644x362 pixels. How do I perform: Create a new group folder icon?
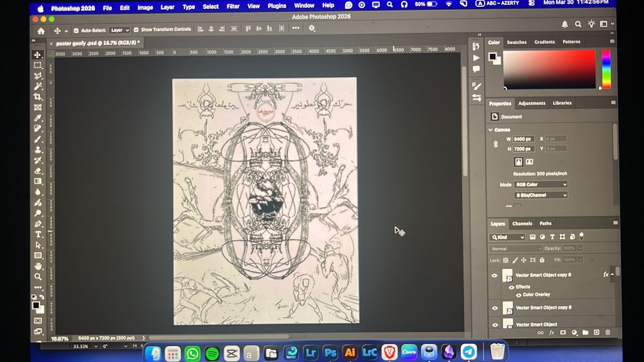[585, 333]
